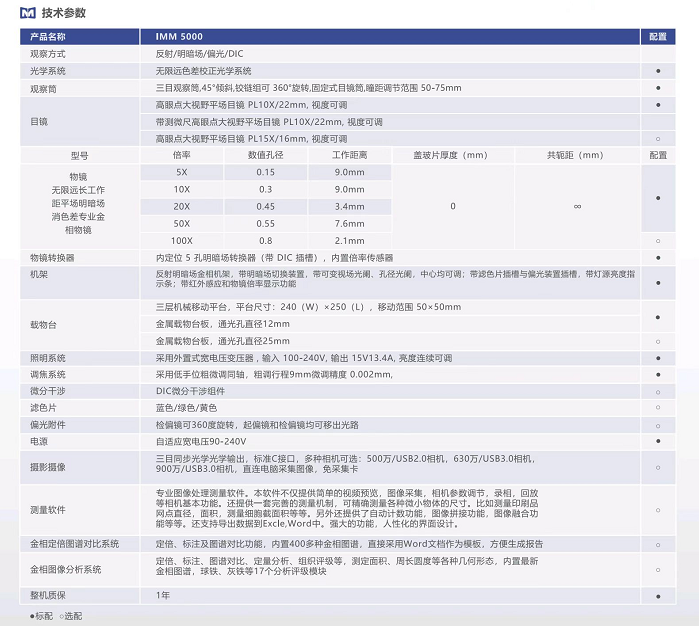Image resolution: width=699 pixels, height=626 pixels.
Task: Select the 0.8 numerical aperture value
Action: tap(266, 241)
